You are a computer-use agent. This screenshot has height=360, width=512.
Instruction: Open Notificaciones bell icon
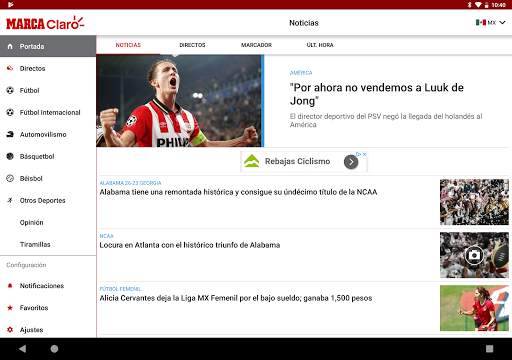pos(10,286)
